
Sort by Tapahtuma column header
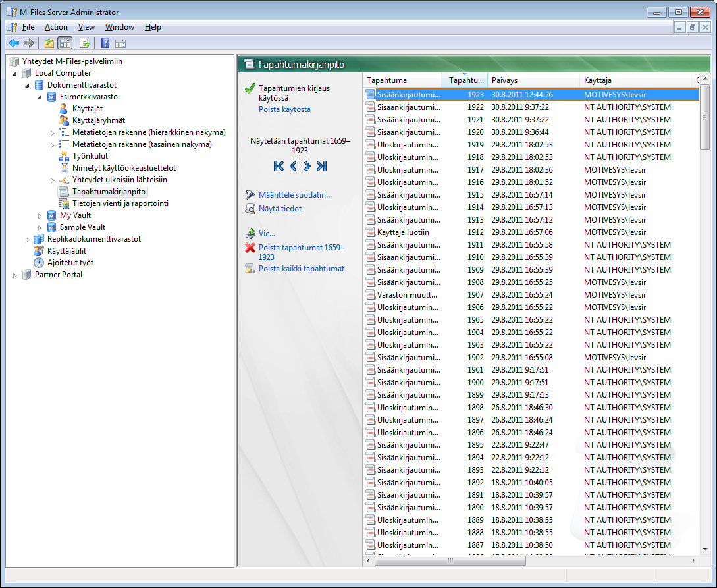coord(403,80)
